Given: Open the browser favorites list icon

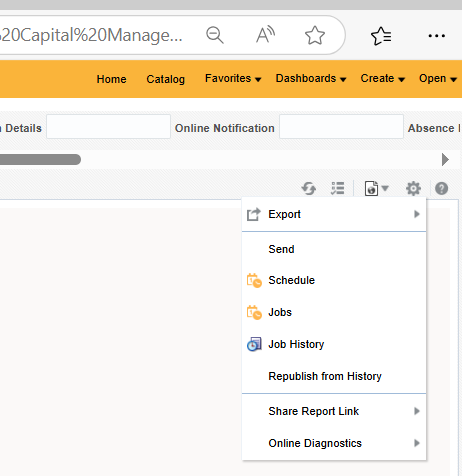Looking at the screenshot, I should (381, 36).
